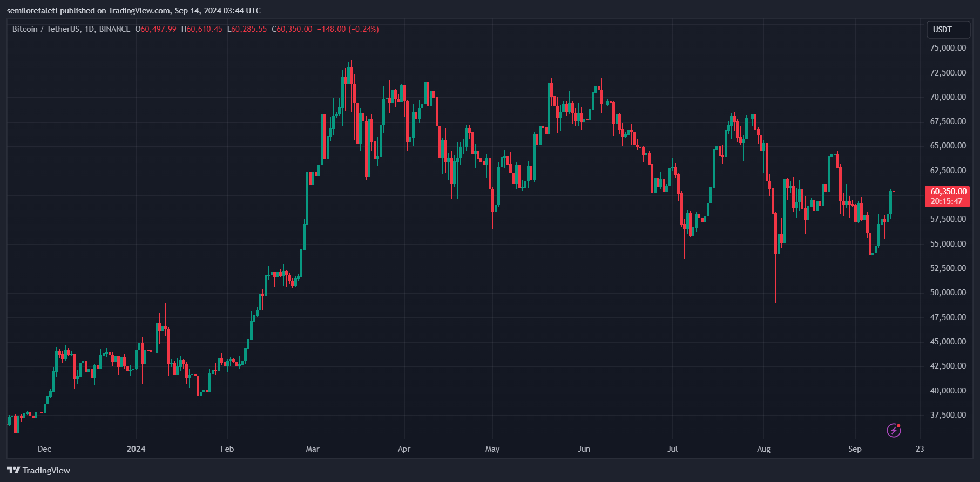Viewport: 980px width, 482px height.
Task: Click the 47,500.00 price axis label
Action: click(948, 317)
